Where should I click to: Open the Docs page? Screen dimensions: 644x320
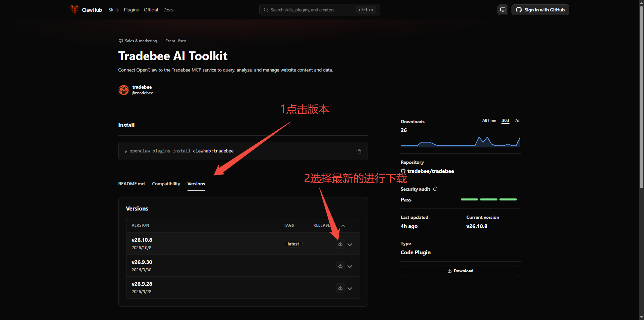[x=168, y=10]
